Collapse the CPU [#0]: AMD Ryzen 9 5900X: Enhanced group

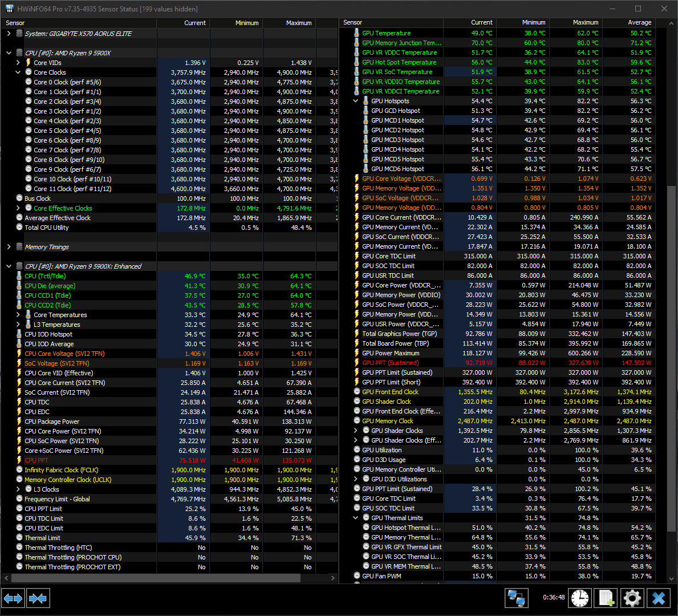tap(9, 266)
